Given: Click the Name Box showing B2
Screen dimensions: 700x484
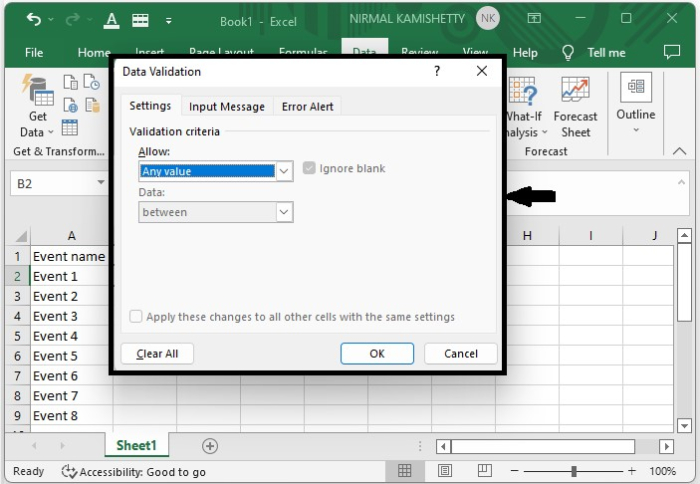Looking at the screenshot, I should (58, 184).
